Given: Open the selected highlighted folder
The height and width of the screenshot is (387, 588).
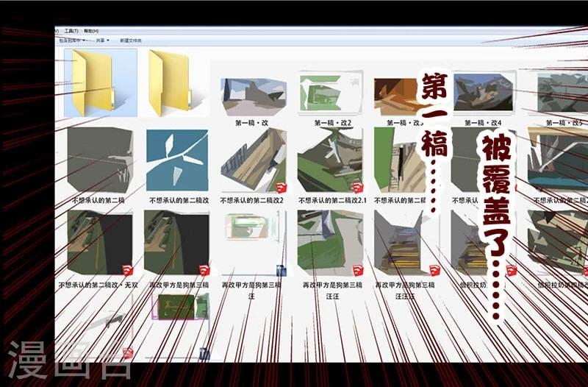Looking at the screenshot, I should 96,82.
